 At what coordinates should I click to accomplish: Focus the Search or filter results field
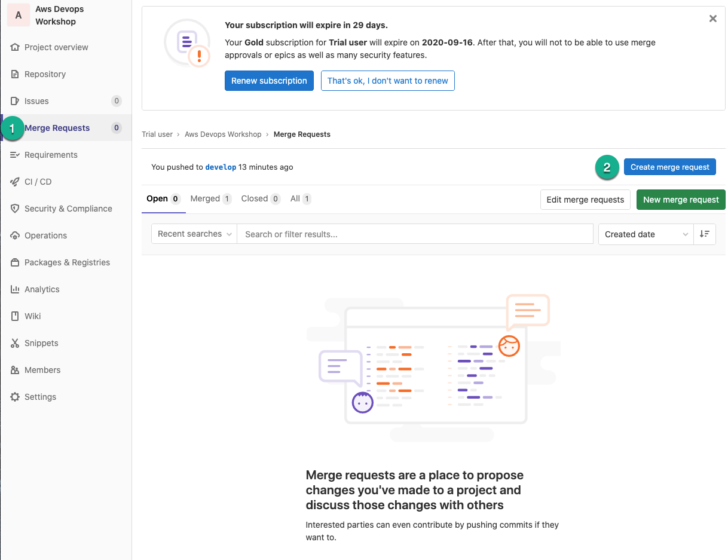(415, 234)
